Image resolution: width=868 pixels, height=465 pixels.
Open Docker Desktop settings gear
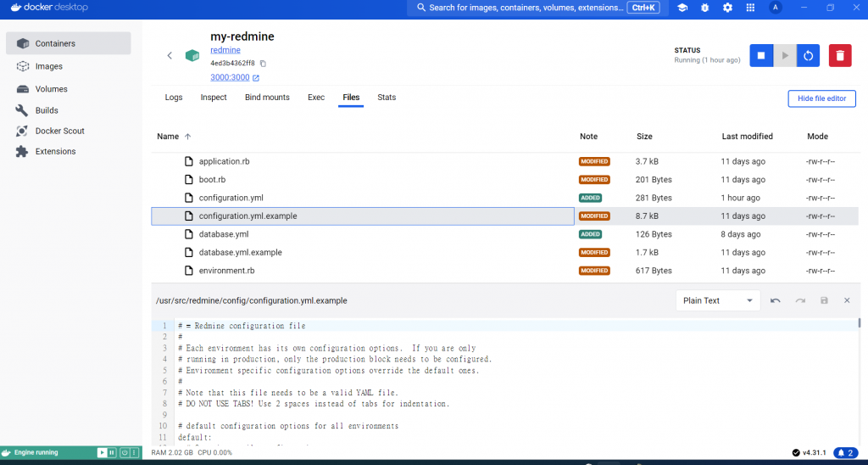coord(727,8)
